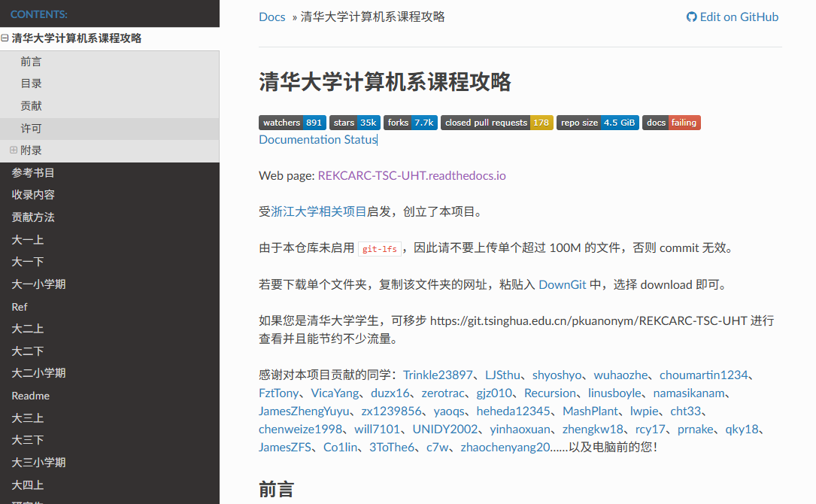Click the git-lfs inline code text

(379, 249)
